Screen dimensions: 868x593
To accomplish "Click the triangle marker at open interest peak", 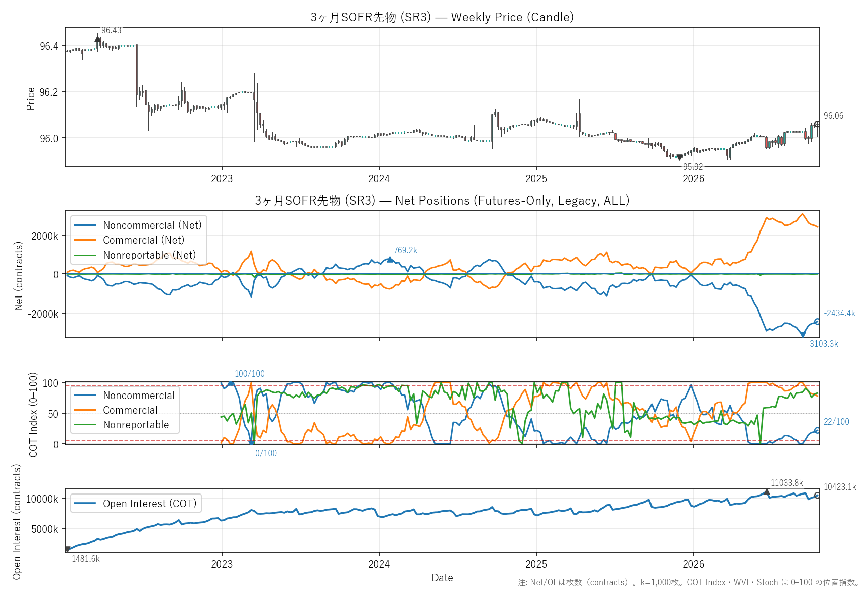I will pos(767,492).
